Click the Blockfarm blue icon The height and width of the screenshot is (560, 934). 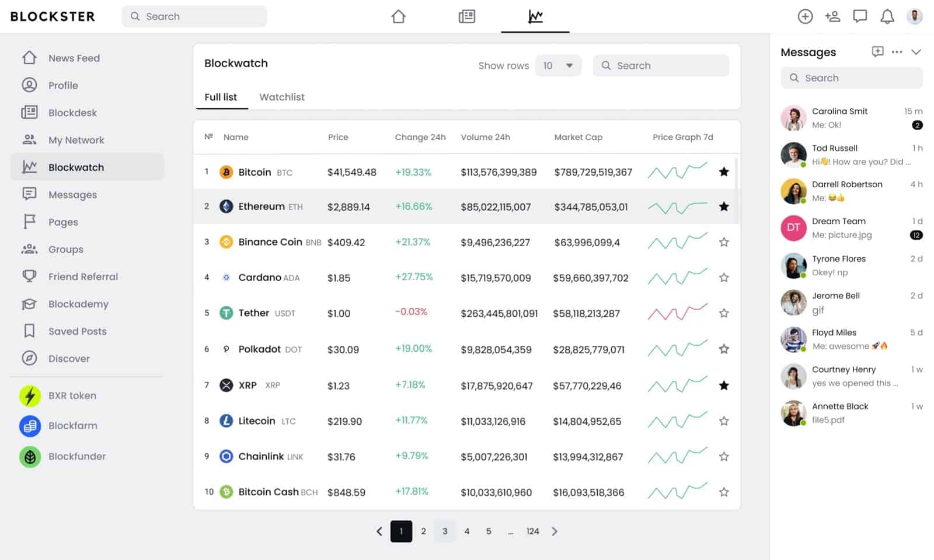point(30,426)
